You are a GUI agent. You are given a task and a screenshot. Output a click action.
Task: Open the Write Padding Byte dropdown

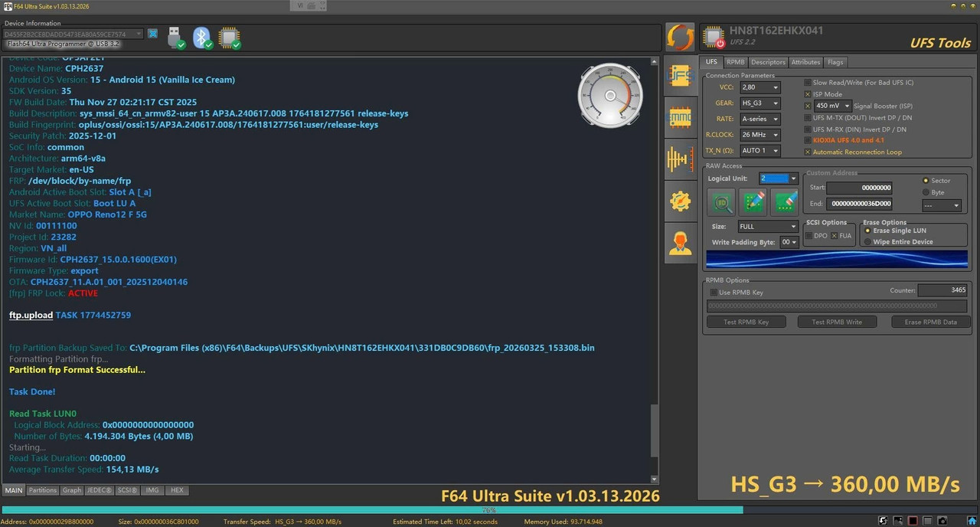click(789, 242)
